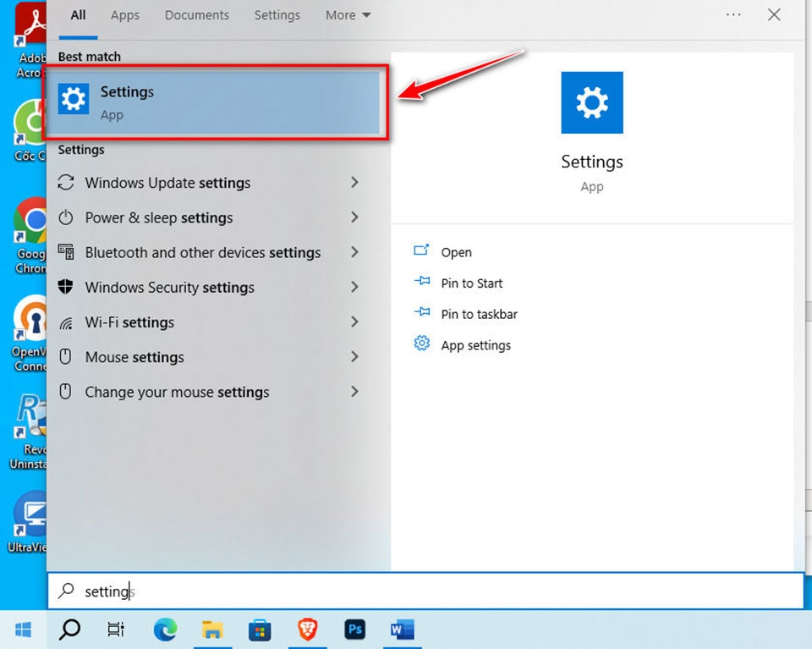Expand Power & sleep settings arrow
The height and width of the screenshot is (649, 812).
point(354,217)
